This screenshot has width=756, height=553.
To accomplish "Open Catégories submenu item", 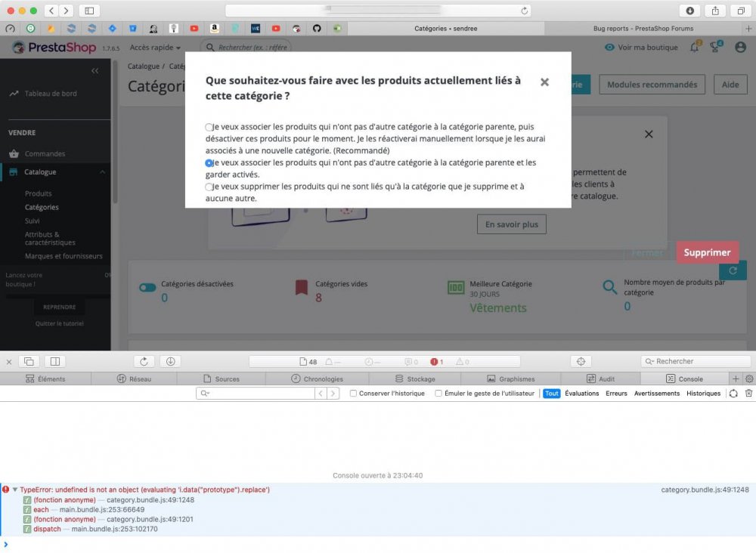I will click(x=42, y=207).
